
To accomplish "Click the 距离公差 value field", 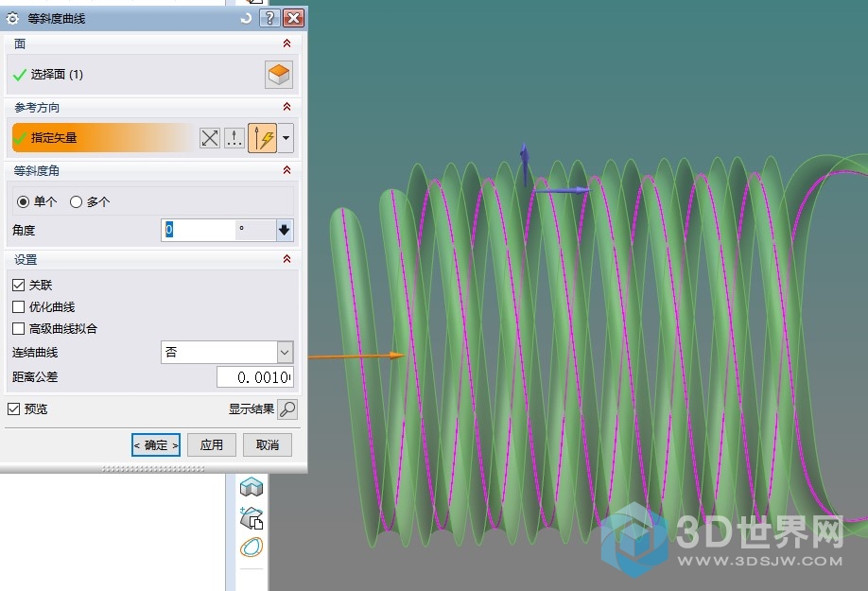I will 254,377.
